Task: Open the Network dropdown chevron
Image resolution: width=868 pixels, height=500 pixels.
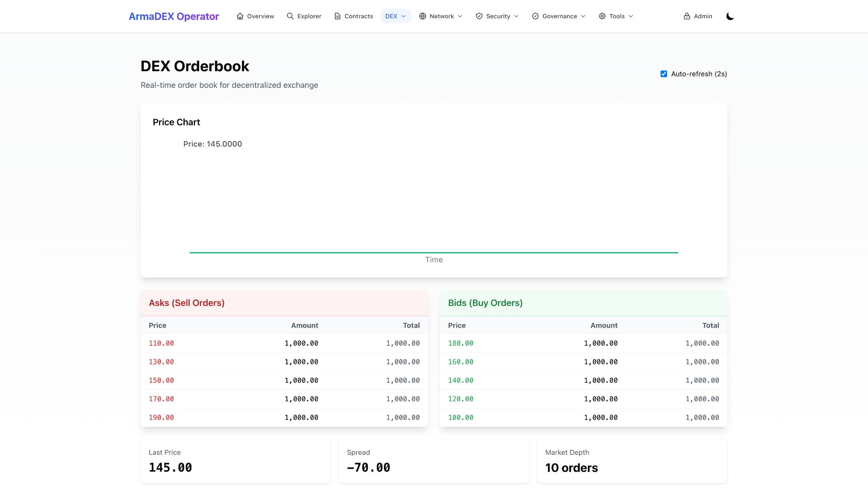Action: tap(460, 16)
